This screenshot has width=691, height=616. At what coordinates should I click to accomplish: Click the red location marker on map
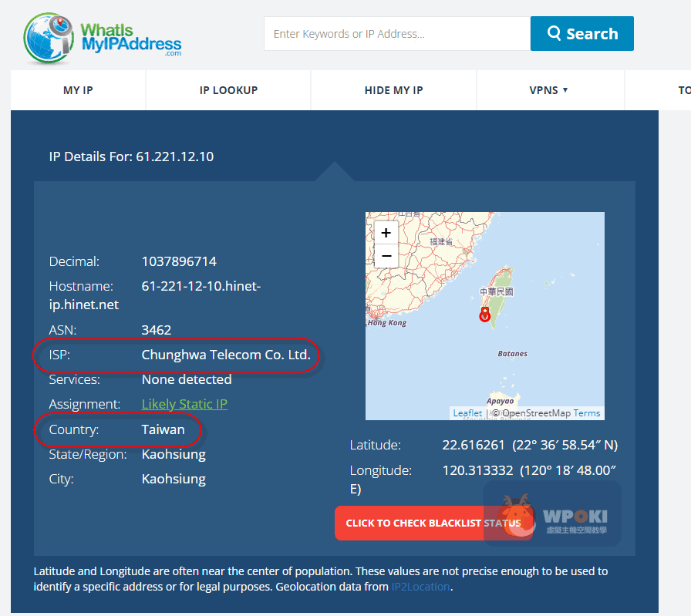point(485,315)
